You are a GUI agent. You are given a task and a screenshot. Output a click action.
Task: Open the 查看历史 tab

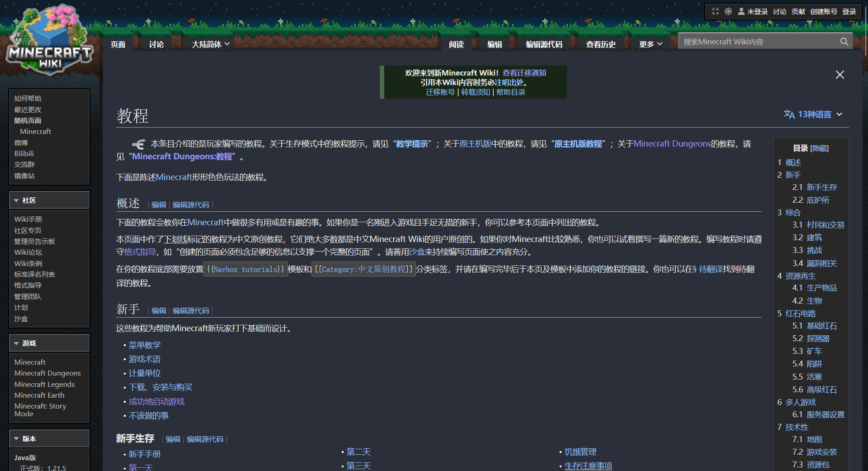601,44
